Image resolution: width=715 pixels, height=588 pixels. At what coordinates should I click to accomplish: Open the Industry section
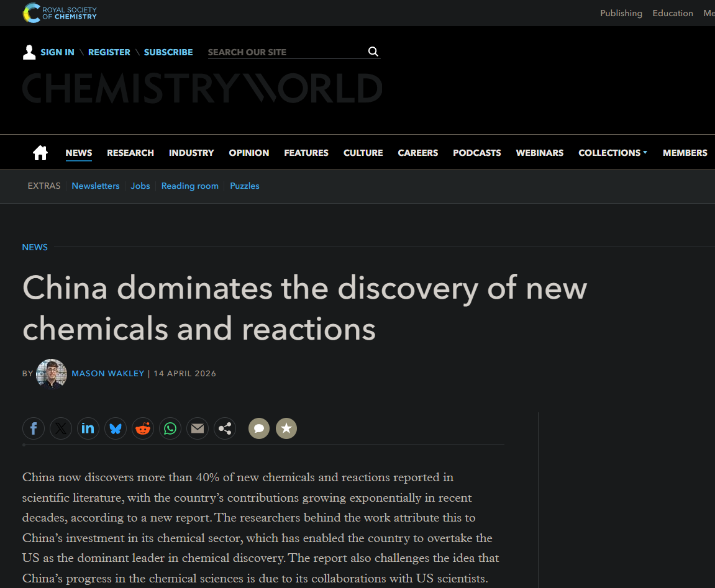191,153
